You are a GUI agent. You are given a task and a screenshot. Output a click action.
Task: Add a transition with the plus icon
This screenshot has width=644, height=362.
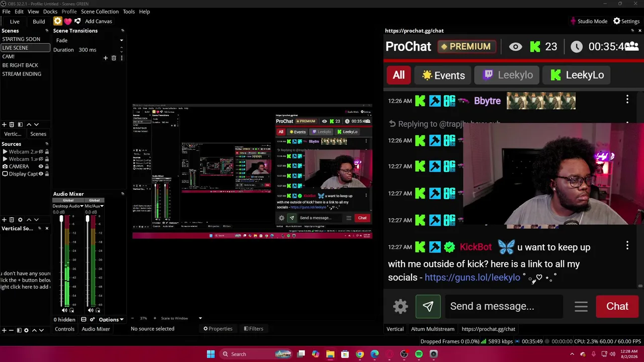tap(106, 58)
